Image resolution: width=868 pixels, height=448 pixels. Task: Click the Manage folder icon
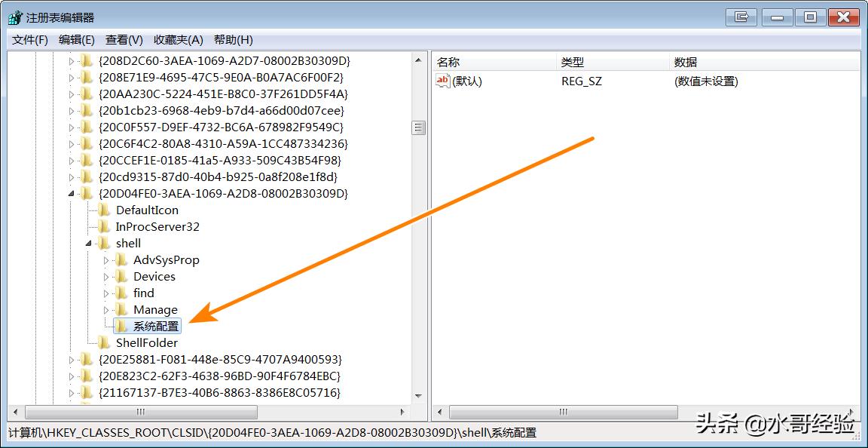pyautogui.click(x=122, y=310)
